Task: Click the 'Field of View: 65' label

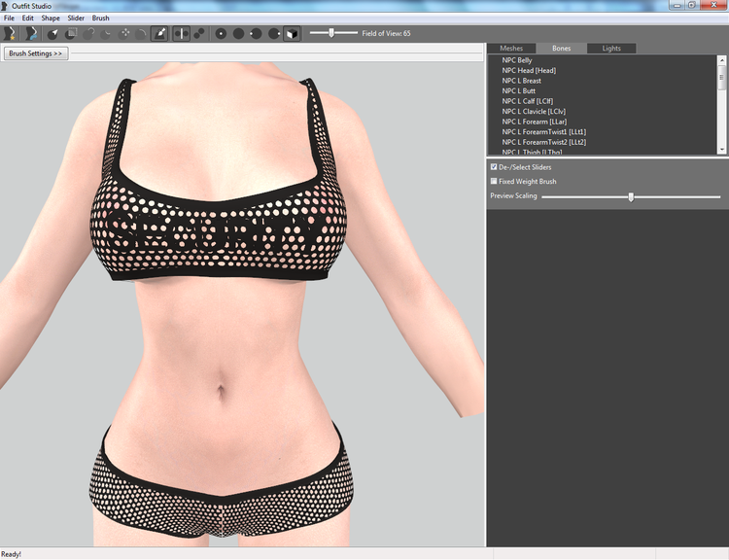Action: click(386, 33)
